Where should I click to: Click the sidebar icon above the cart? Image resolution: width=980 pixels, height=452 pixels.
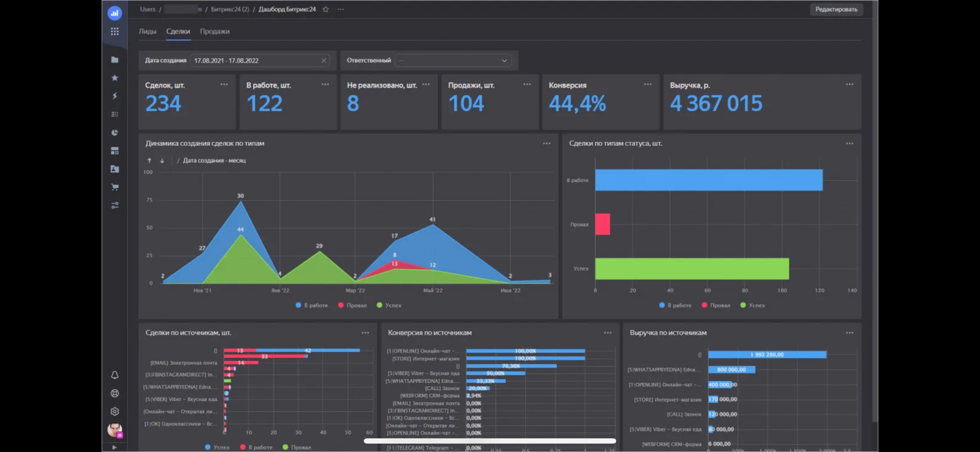(x=115, y=169)
